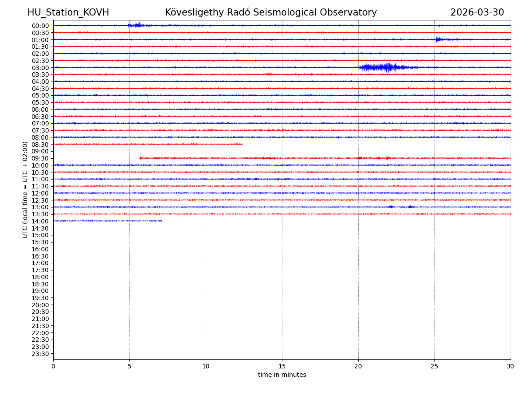Viewport: 532px width, 399px height.
Task: Click the start of the 09:30 red trace
Action: coord(141,158)
